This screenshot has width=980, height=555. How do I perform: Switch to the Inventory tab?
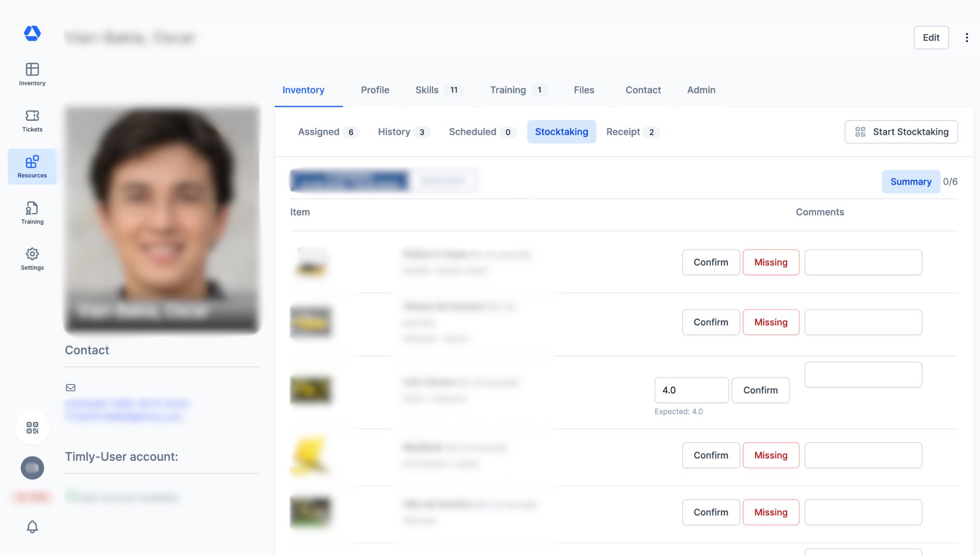point(303,90)
